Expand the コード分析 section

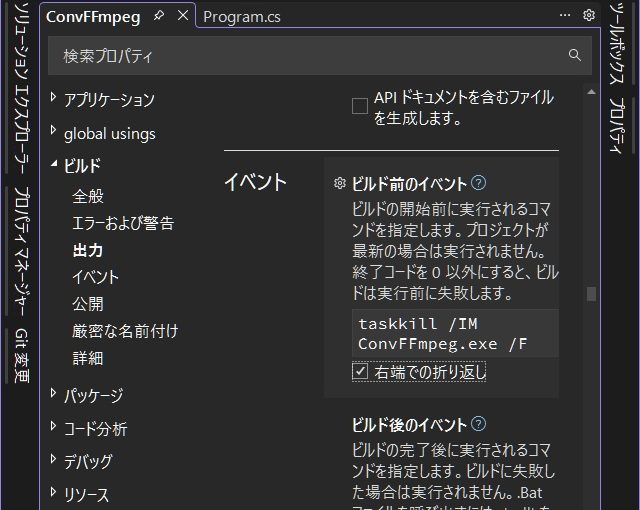pyautogui.click(x=53, y=426)
